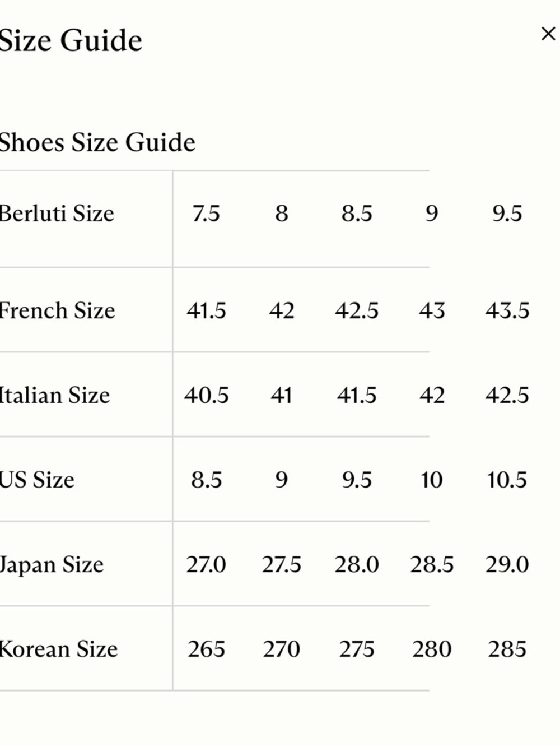Close the Size Guide panel
Screen dimensions: 560x747
pos(548,34)
